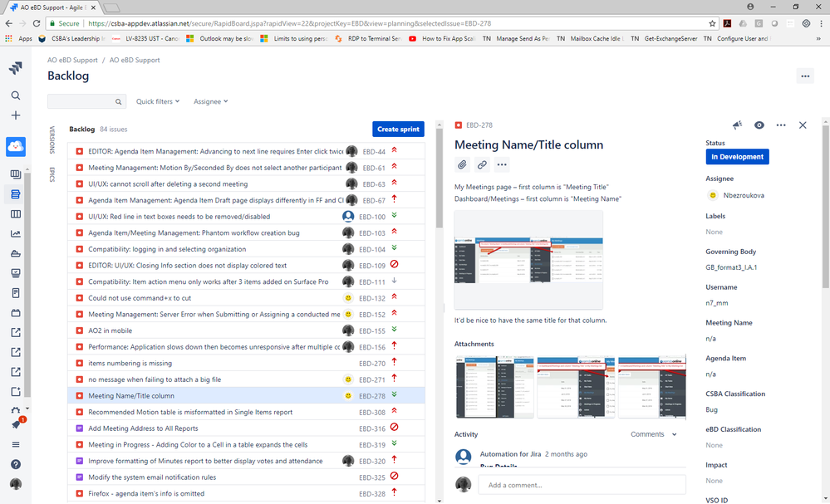Viewport: 830px width, 504px height.
Task: Create a new issue using the plus icon
Action: 15,115
